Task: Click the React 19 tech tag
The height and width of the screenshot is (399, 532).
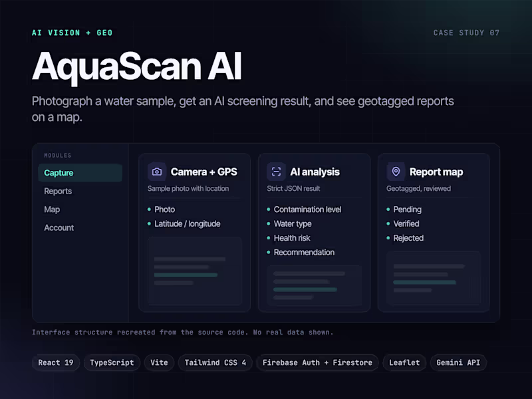Action: pyautogui.click(x=56, y=362)
